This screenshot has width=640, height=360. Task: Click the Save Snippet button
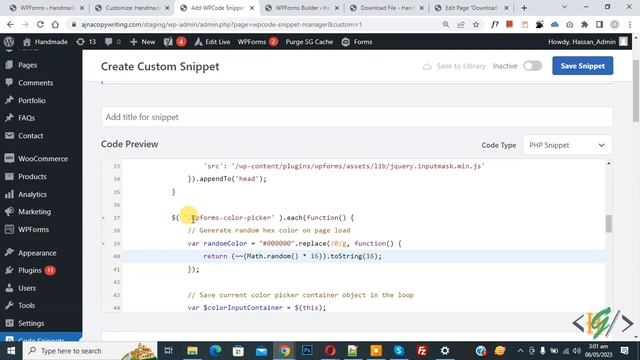(x=582, y=66)
